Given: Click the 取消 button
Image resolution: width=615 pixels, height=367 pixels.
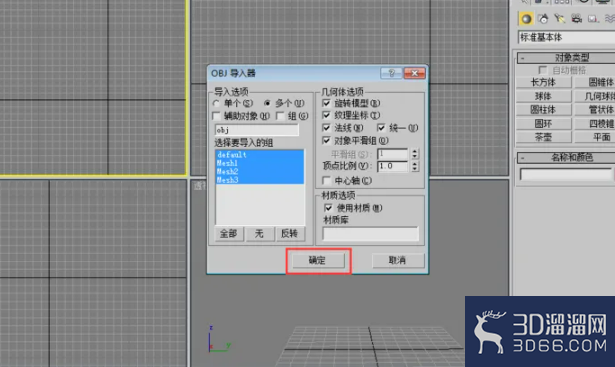Looking at the screenshot, I should 397,260.
